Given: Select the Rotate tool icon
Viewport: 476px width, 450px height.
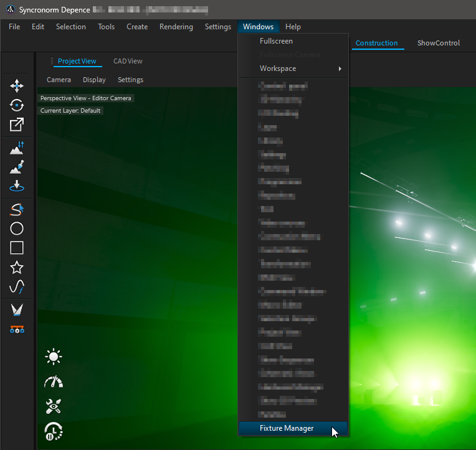Looking at the screenshot, I should point(17,105).
